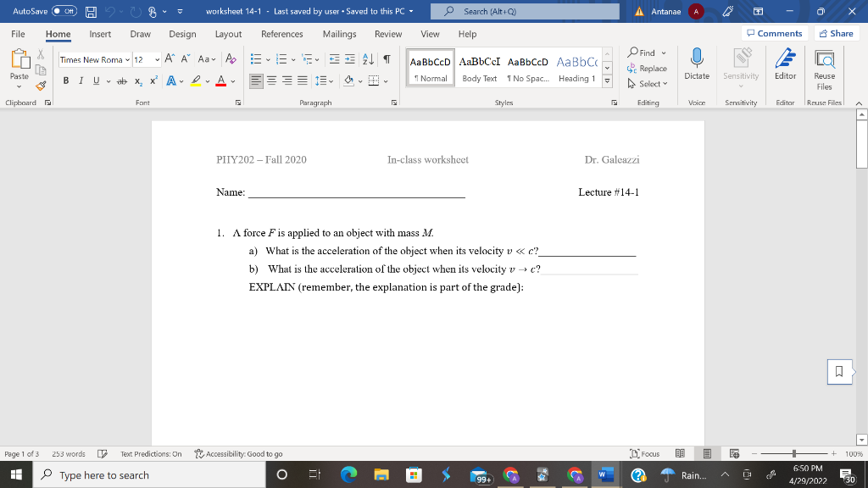Open File Explorer from taskbar
868x488 pixels.
[381, 474]
